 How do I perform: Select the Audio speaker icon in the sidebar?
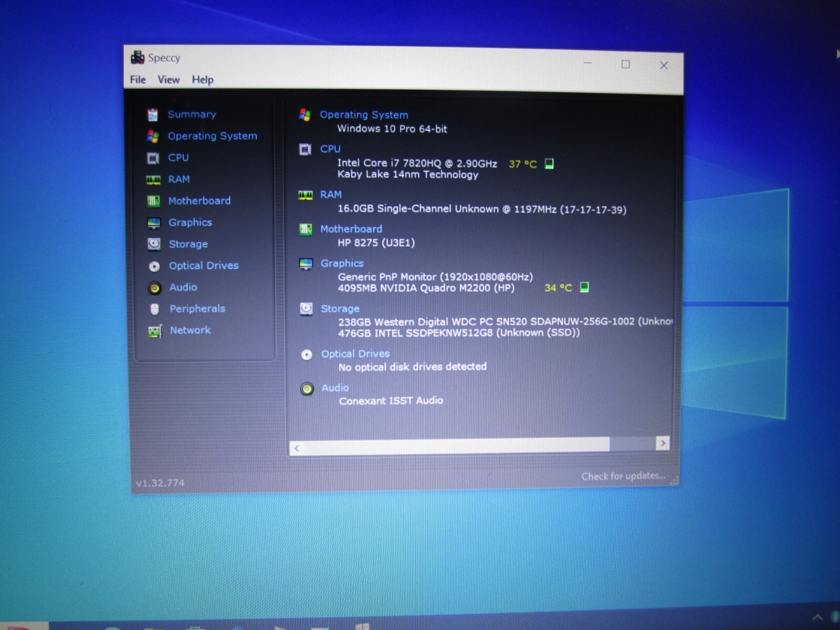[x=154, y=288]
